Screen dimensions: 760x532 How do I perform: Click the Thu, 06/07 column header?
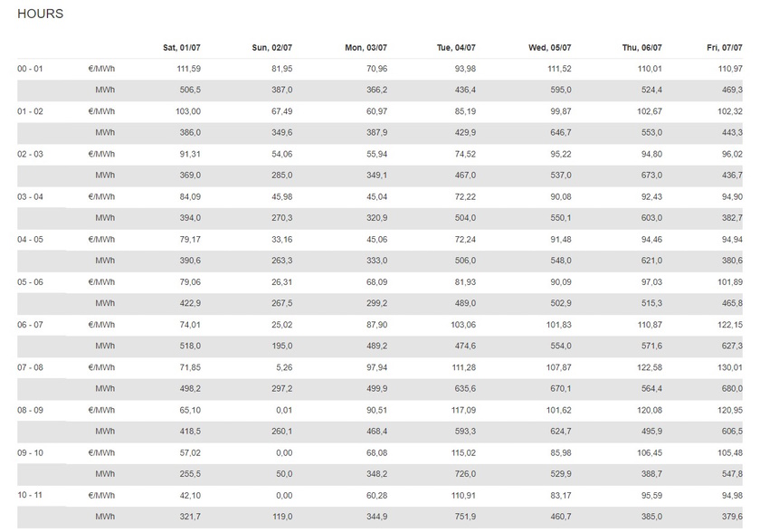point(642,48)
